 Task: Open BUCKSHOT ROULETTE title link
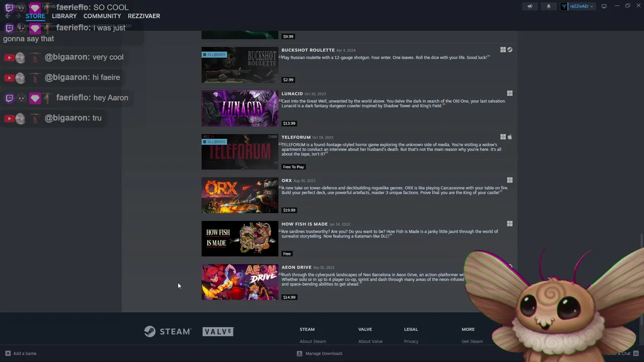tap(308, 50)
